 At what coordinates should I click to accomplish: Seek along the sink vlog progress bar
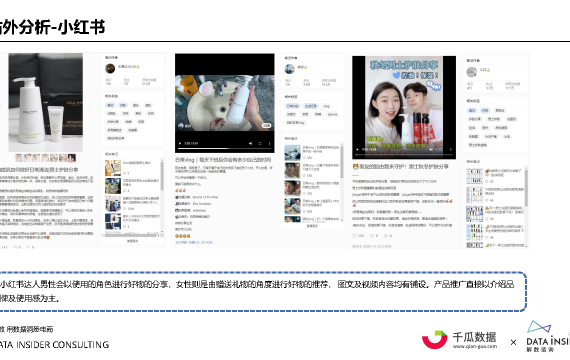click(225, 148)
